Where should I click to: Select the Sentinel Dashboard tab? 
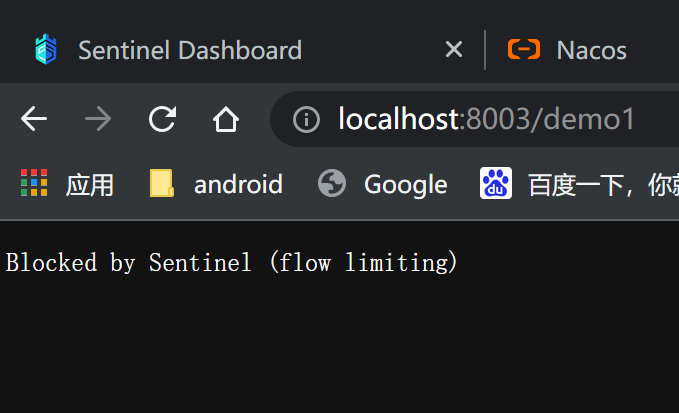pos(190,50)
